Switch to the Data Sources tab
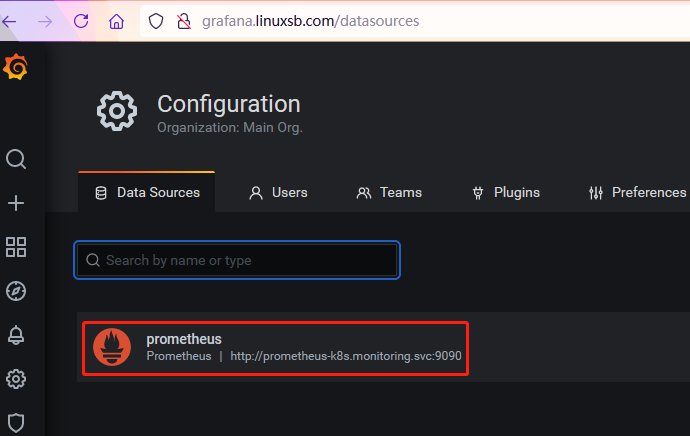Viewport: 690px width, 436px height. [x=147, y=192]
